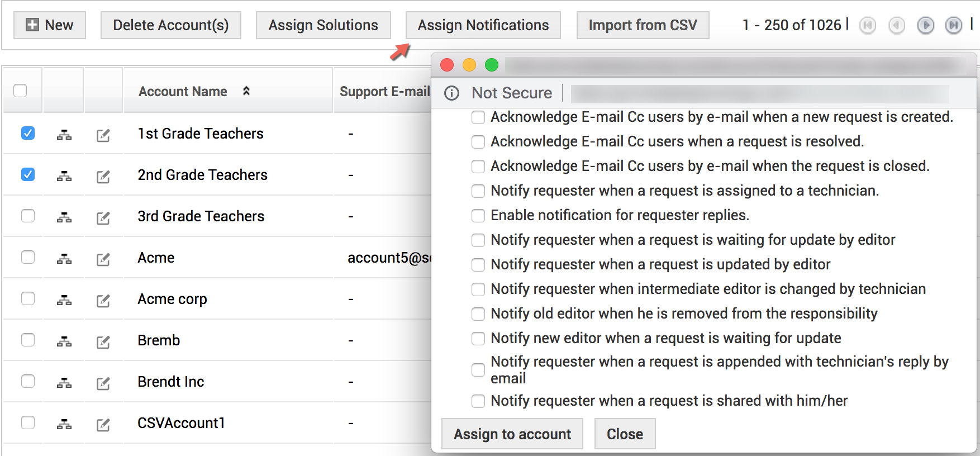Click Import from CSV button

643,25
